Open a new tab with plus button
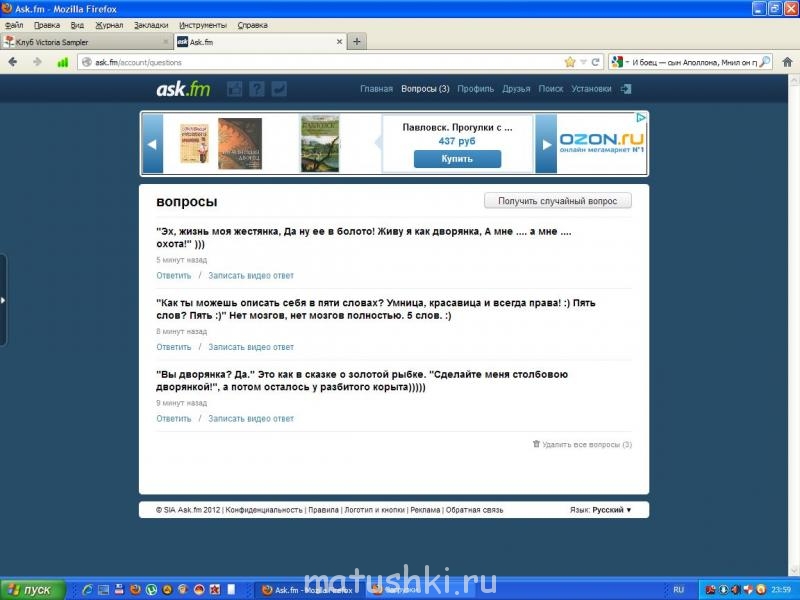 point(357,42)
